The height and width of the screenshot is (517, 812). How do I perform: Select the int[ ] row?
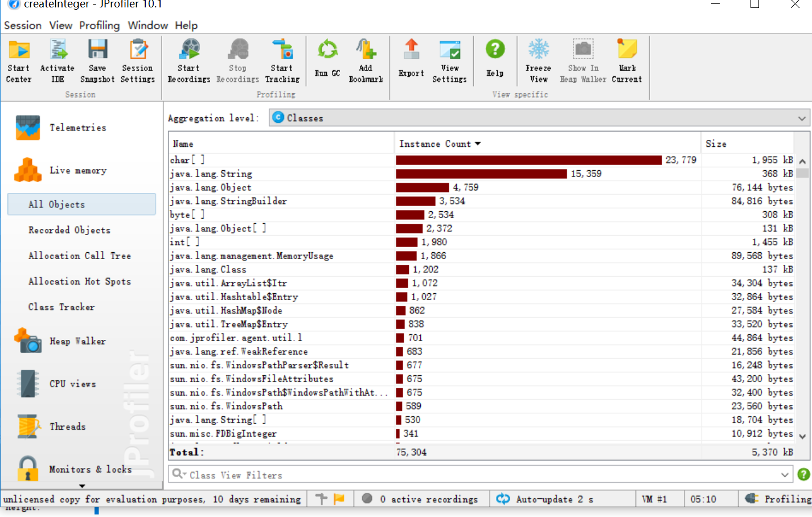482,242
